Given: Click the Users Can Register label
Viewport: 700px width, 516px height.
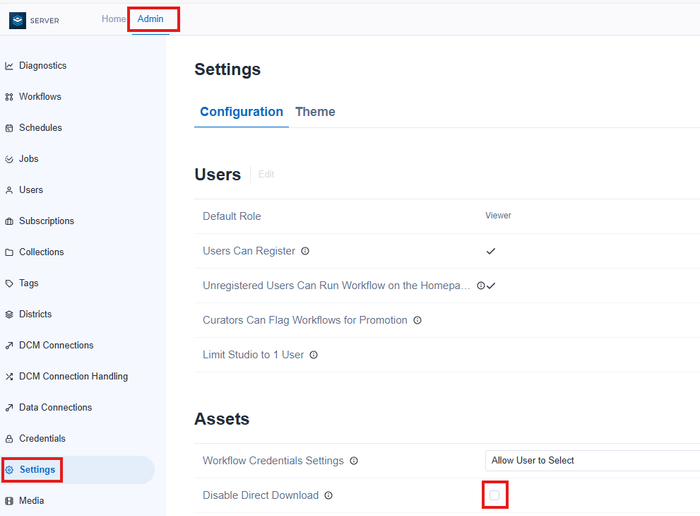Looking at the screenshot, I should click(249, 251).
